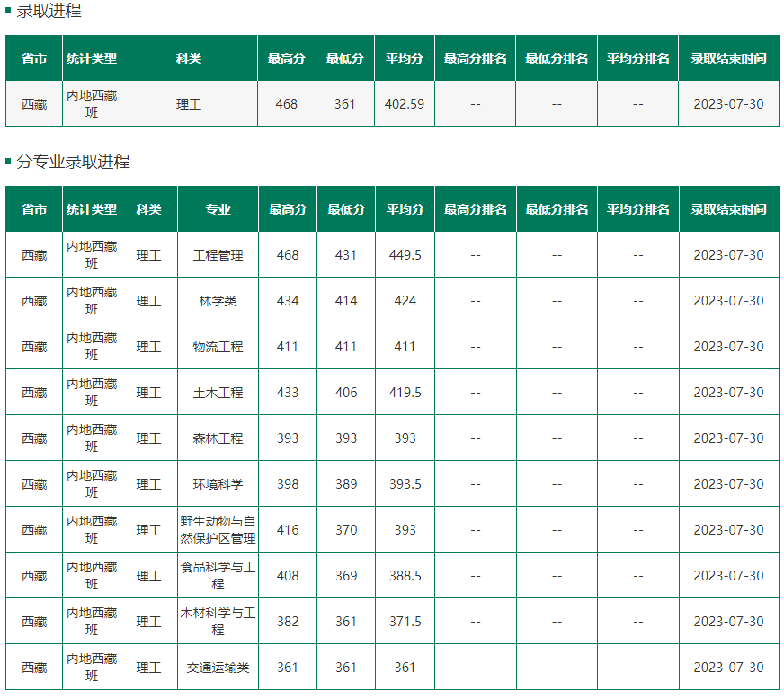Click the 内地西藏班 cell in 物流工程 row
This screenshot has width=784, height=699.
92,347
